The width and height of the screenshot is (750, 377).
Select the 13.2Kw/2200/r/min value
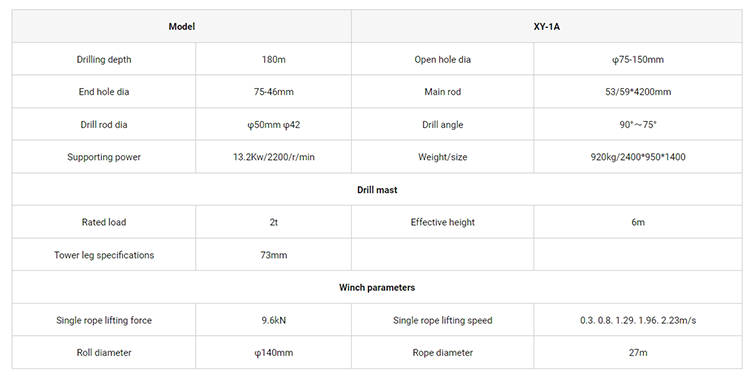coord(274,157)
